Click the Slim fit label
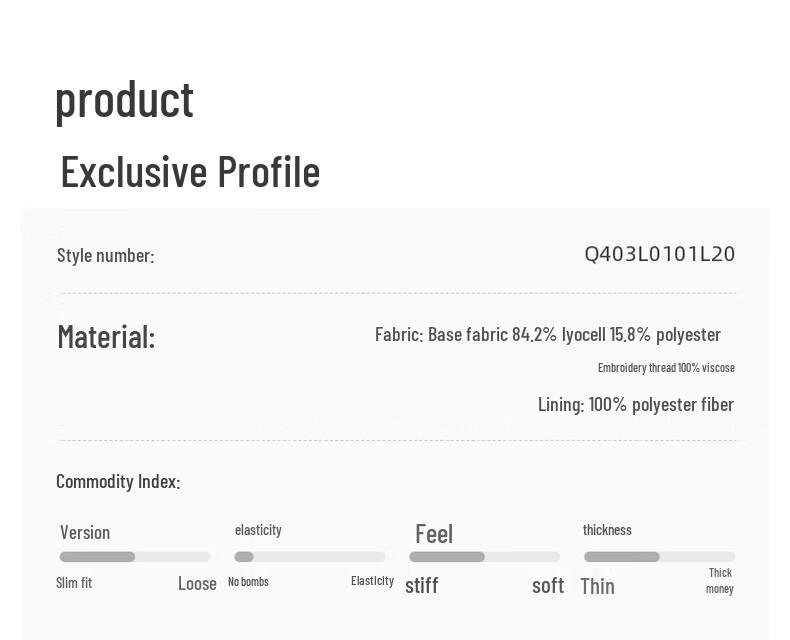The width and height of the screenshot is (790, 640). coord(74,583)
